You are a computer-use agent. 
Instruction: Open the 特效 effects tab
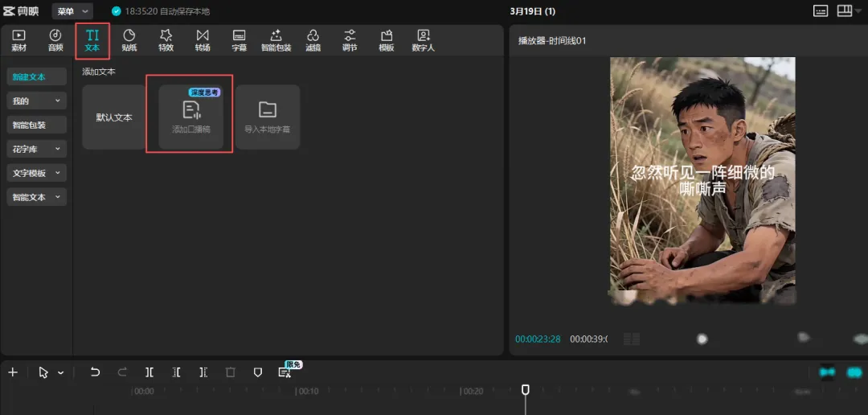pyautogui.click(x=166, y=41)
